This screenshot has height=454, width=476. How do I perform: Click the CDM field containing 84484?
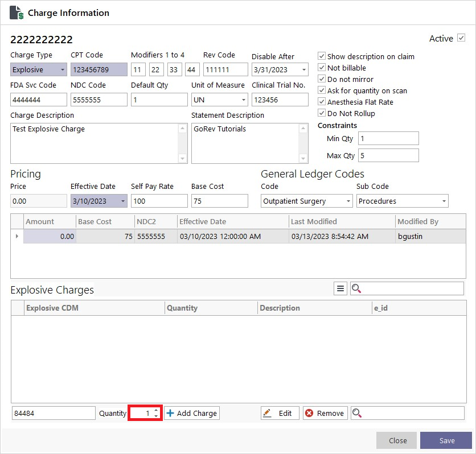[54, 413]
